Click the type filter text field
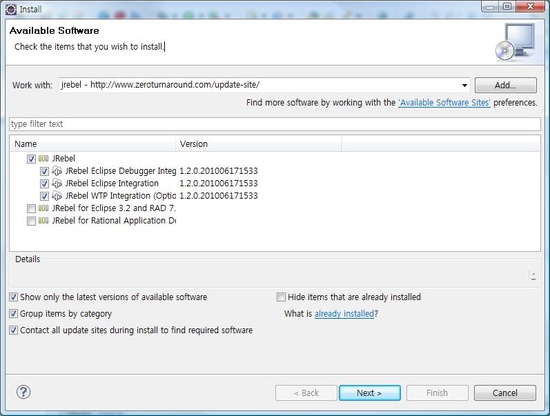Screen dimensions: 550x416 tap(275, 124)
